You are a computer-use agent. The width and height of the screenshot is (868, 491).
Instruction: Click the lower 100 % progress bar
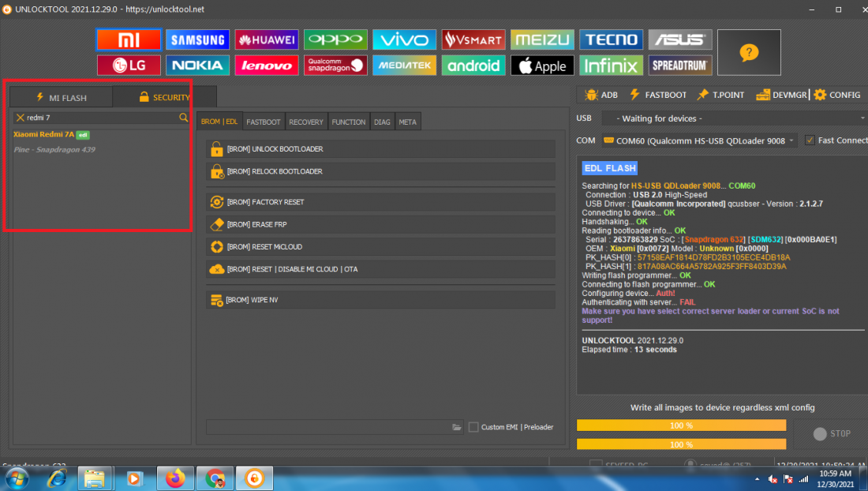pyautogui.click(x=682, y=444)
